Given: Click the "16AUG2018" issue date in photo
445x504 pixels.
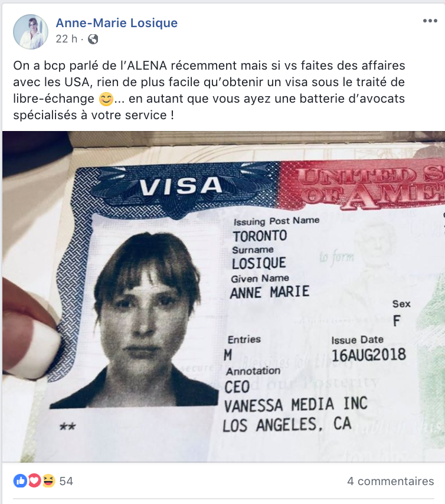Looking at the screenshot, I should click(x=369, y=355).
